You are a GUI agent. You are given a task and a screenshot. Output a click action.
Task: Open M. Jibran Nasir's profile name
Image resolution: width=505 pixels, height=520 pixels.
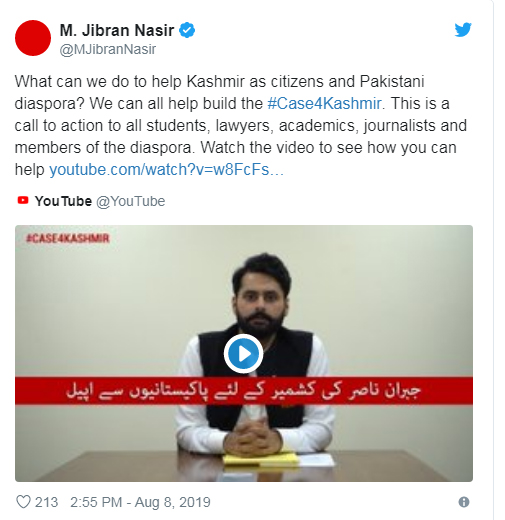117,30
